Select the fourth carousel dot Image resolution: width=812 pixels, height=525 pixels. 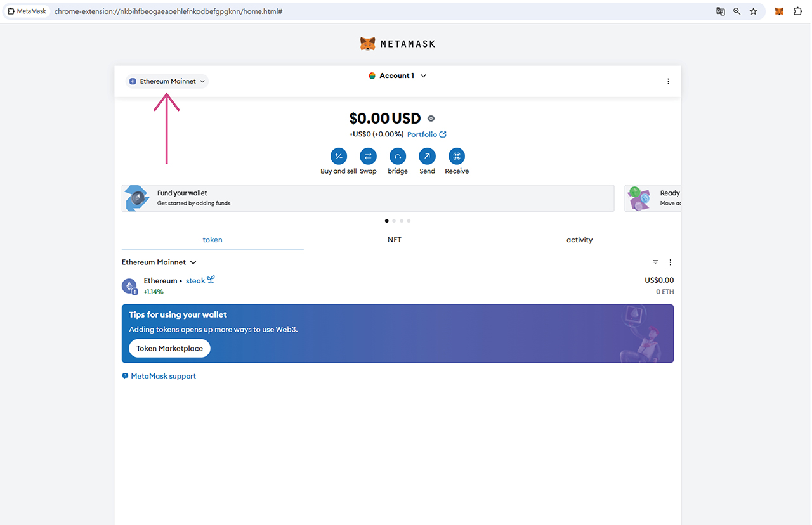409,221
